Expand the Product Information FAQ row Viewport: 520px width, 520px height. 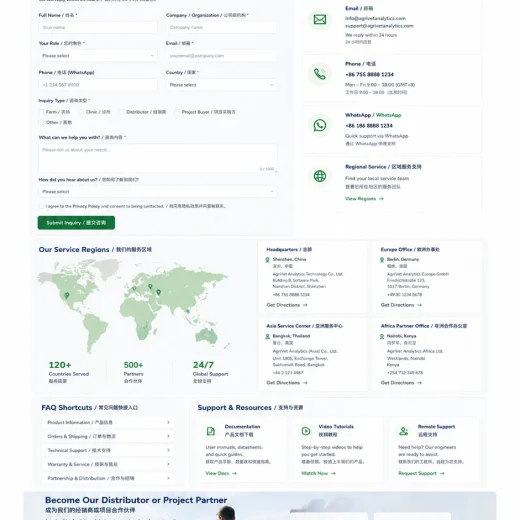pyautogui.click(x=108, y=422)
